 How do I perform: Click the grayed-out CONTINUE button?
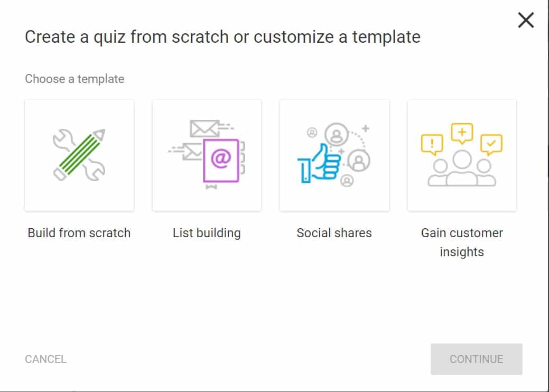[476, 359]
